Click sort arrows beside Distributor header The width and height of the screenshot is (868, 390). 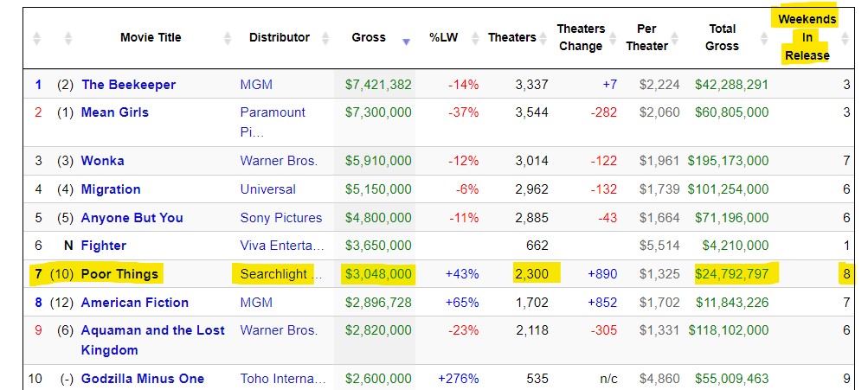pos(325,38)
